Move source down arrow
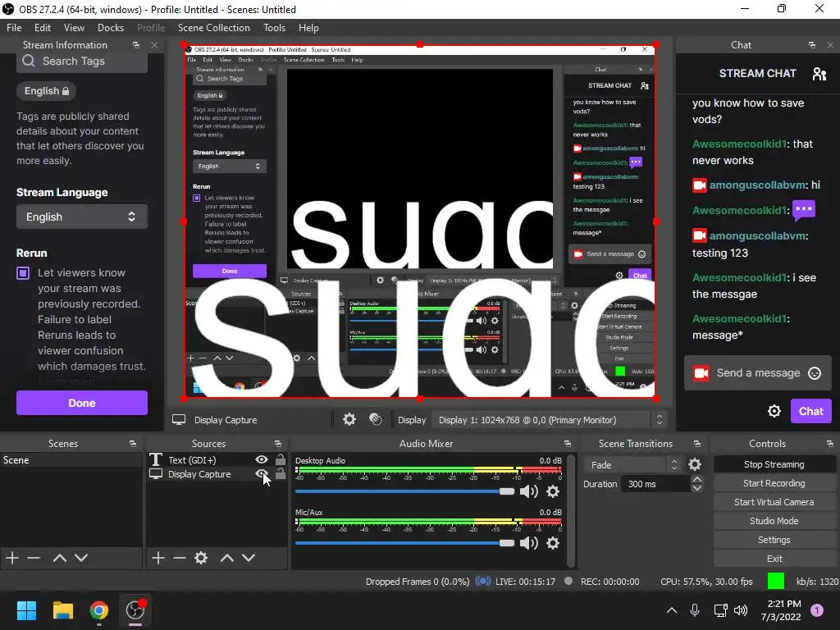The height and width of the screenshot is (630, 840). point(249,558)
